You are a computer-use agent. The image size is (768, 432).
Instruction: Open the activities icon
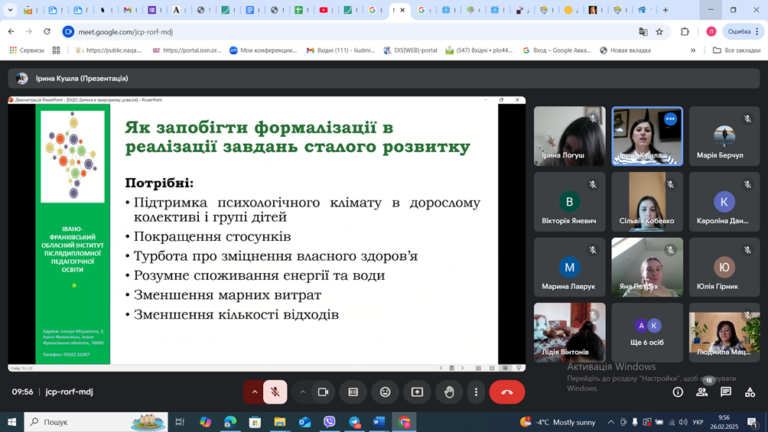click(x=750, y=392)
